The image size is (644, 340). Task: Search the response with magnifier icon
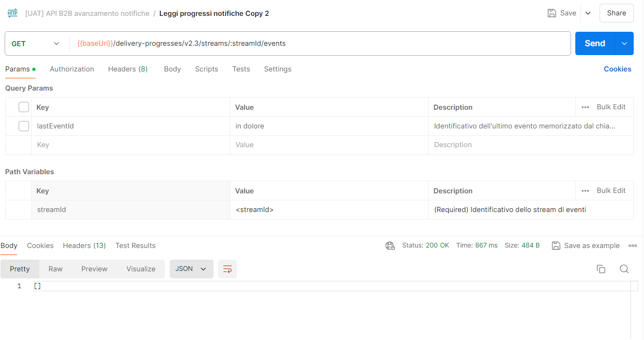tap(624, 269)
